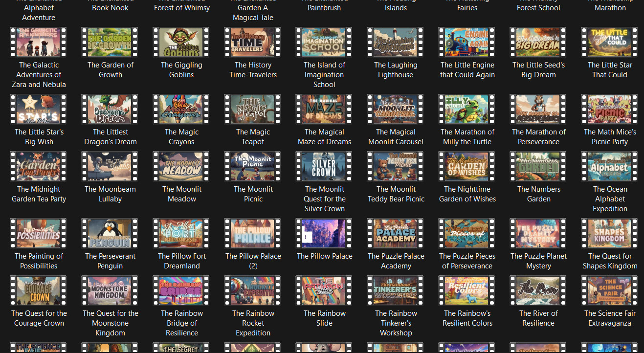The height and width of the screenshot is (353, 644).
Task: Select The Little Engine that Could Again
Action: tap(467, 43)
